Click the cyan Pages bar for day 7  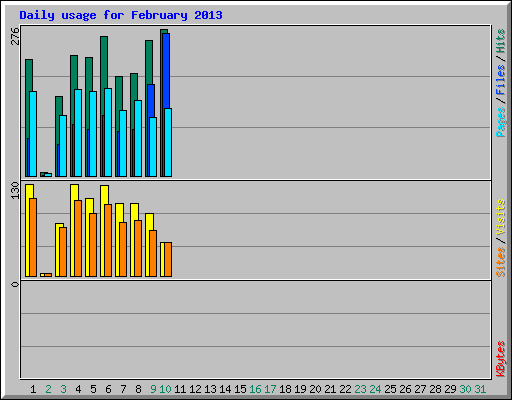[x=123, y=143]
